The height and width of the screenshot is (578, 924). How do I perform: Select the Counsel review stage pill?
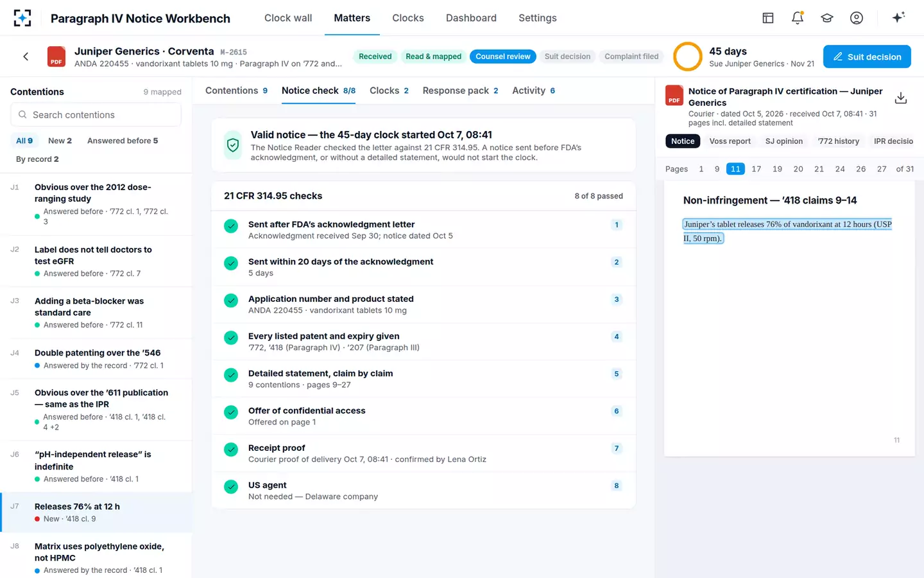(503, 57)
